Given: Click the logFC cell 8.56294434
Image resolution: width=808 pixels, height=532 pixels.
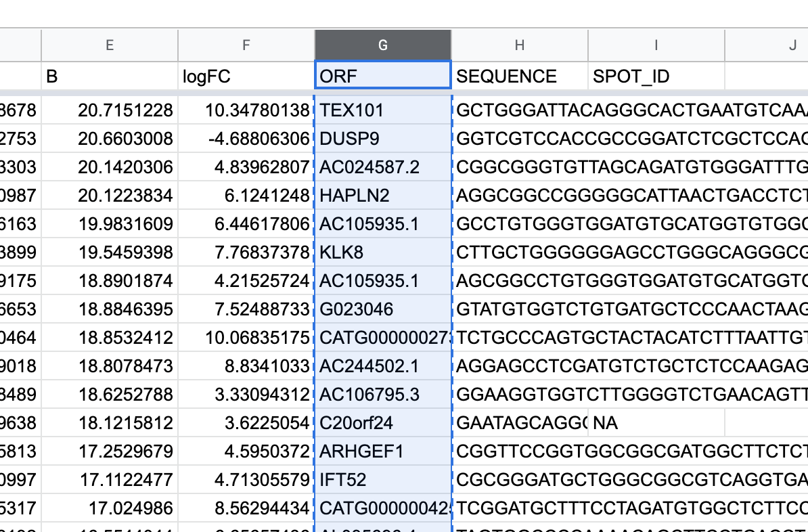Looking at the screenshot, I should click(246, 508).
